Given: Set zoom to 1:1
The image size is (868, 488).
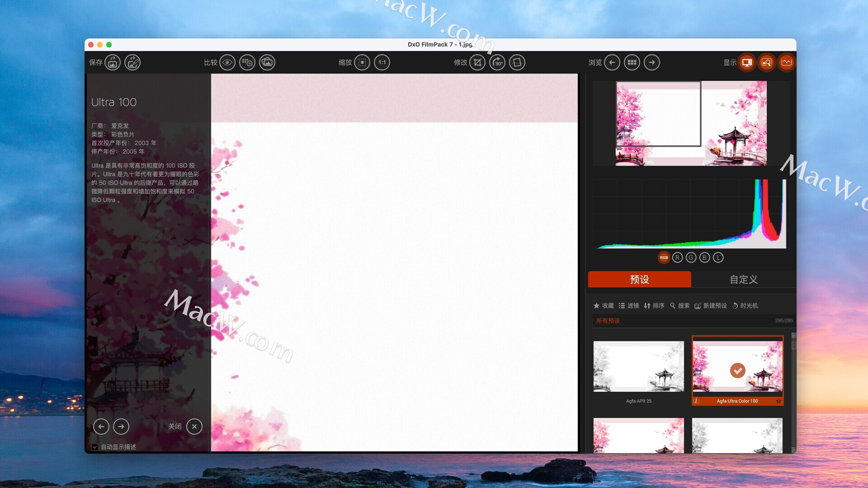Looking at the screenshot, I should coord(382,62).
